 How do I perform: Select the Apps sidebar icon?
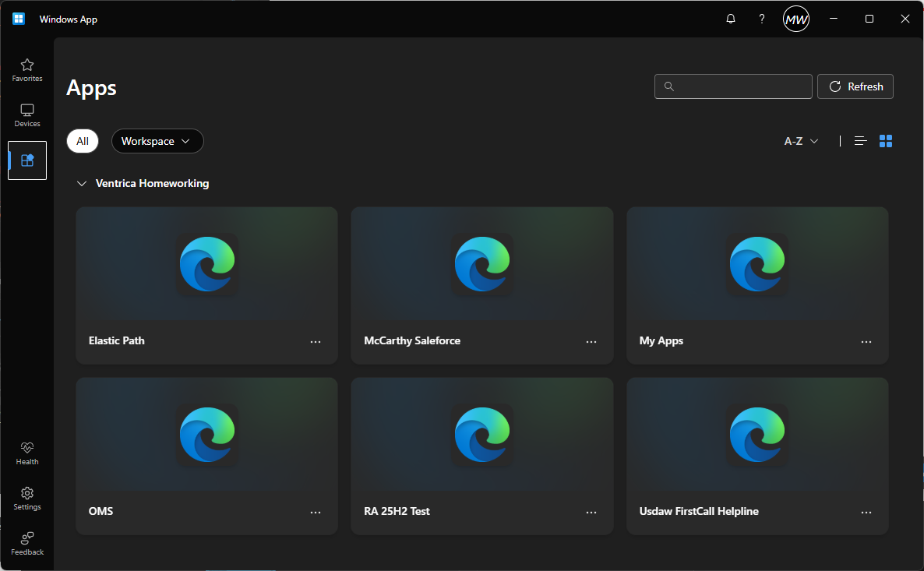tap(27, 160)
